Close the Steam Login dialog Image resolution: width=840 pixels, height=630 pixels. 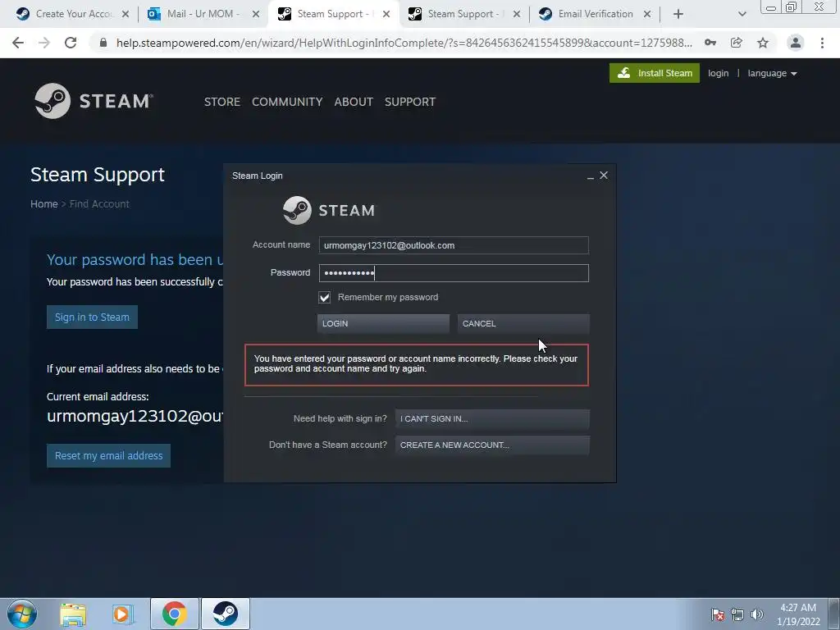pos(604,176)
